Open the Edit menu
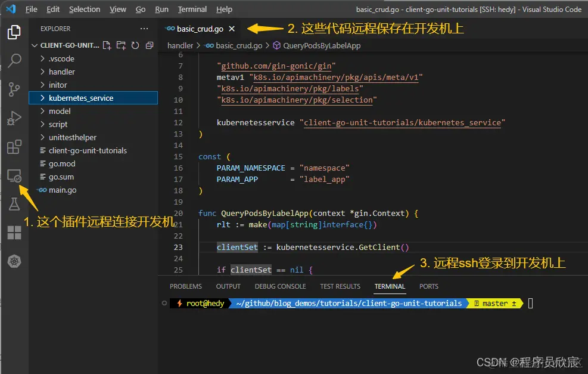The width and height of the screenshot is (588, 374). coord(53,9)
